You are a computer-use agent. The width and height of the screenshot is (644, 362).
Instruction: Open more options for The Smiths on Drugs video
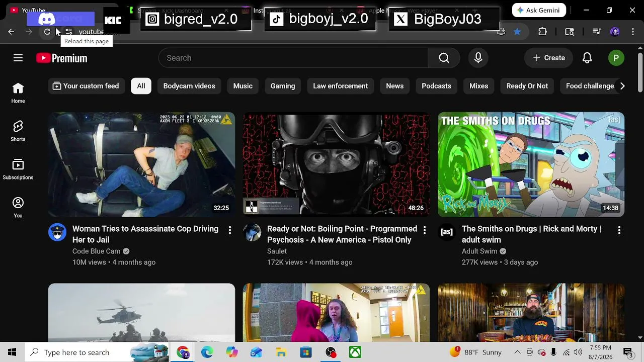coord(619,230)
